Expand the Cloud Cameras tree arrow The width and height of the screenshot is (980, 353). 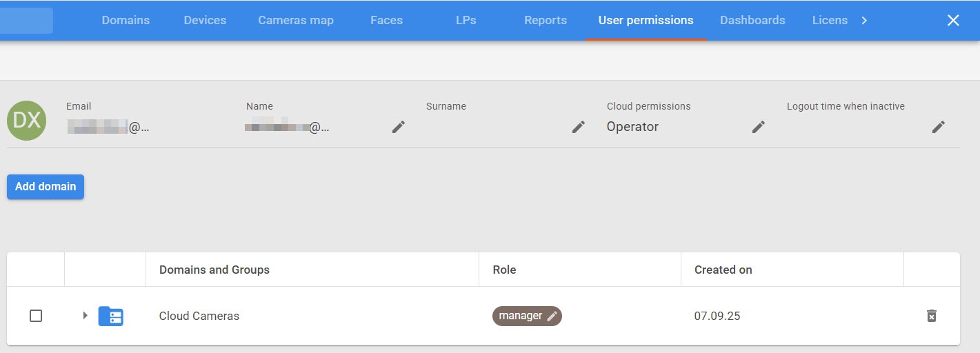(x=86, y=316)
